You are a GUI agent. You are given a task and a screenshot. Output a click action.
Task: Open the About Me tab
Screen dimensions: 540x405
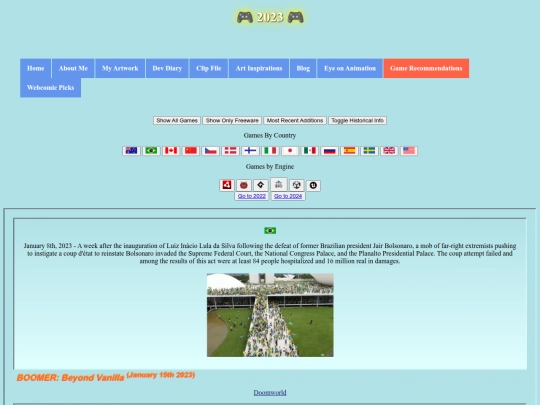pos(73,68)
